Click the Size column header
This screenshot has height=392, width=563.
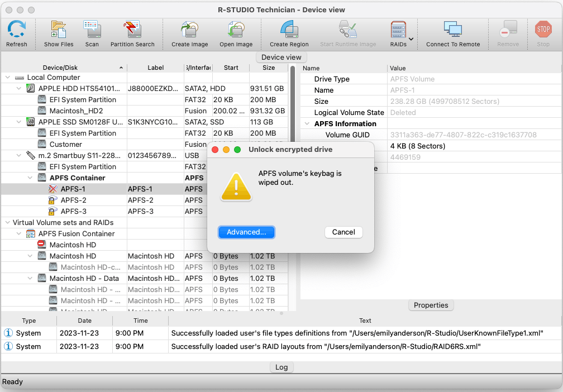click(269, 68)
